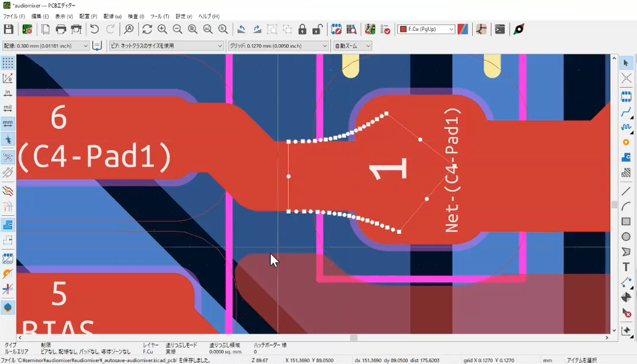Open the ファイル (F) menu
637x364 pixels.
[x=14, y=16]
